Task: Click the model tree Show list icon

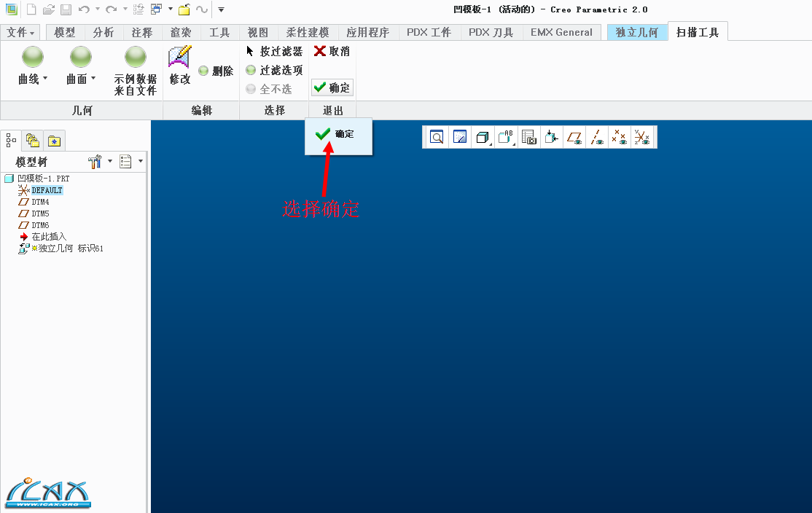Action: click(125, 162)
